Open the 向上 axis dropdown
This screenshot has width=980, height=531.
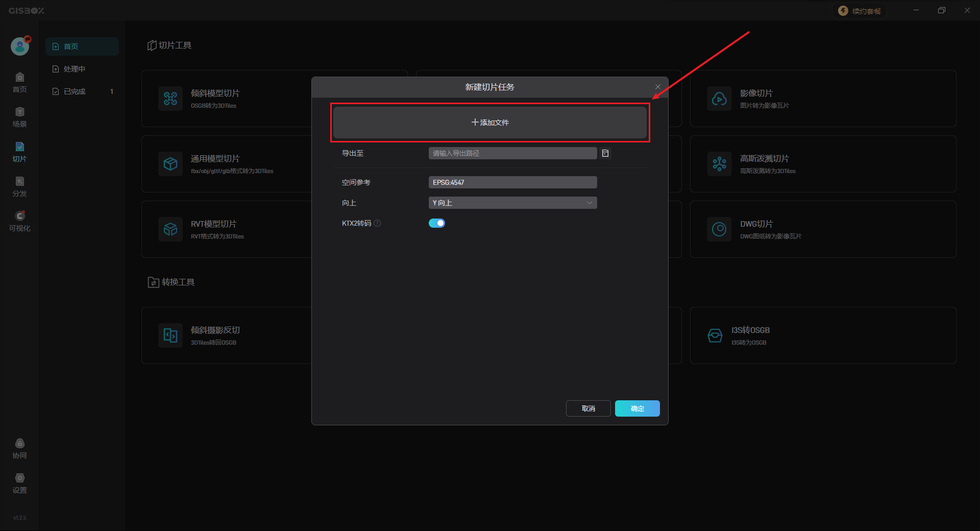(x=512, y=203)
